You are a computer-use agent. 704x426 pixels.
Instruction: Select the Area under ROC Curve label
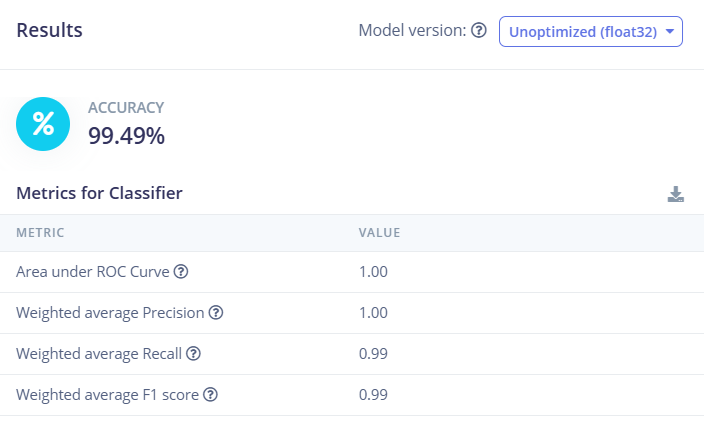coord(93,272)
